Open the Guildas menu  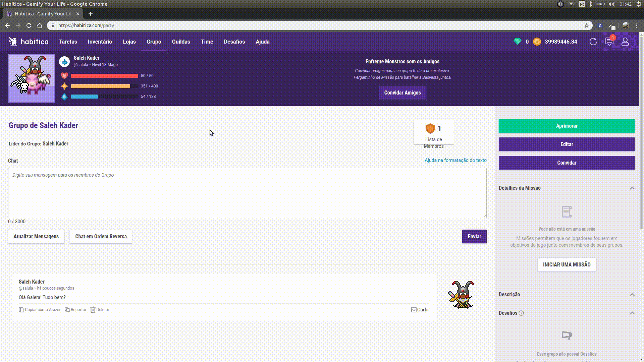pyautogui.click(x=181, y=42)
